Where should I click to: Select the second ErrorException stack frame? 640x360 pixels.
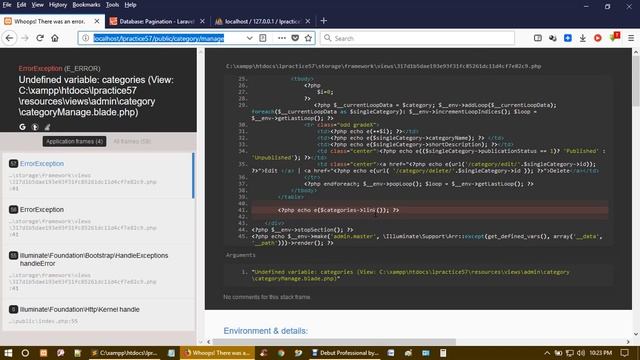click(x=98, y=222)
